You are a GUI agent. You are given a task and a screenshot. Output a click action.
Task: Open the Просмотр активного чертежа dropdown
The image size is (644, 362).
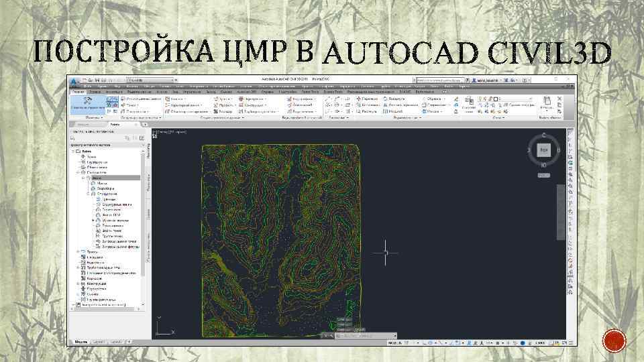[x=108, y=145]
